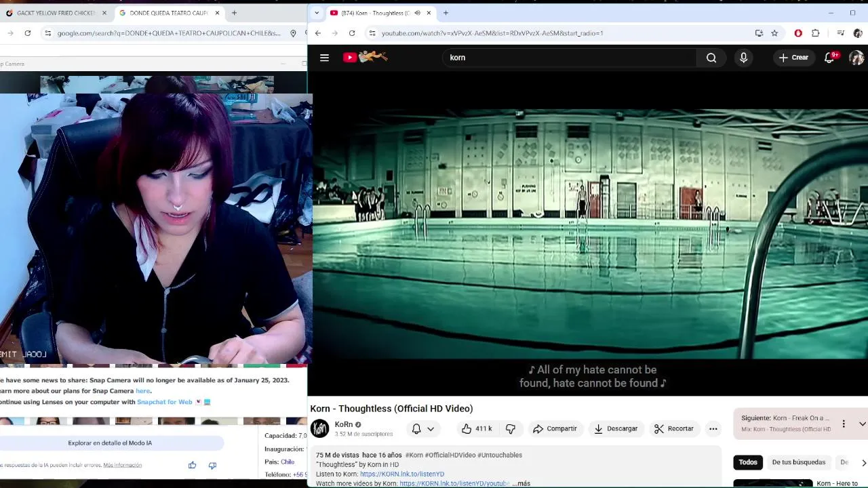Select the De tus búsquedas chip

[799, 462]
